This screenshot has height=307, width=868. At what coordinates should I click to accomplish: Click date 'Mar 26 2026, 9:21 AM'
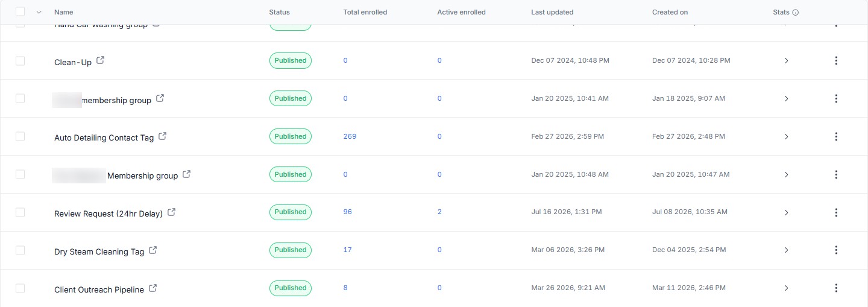click(568, 288)
